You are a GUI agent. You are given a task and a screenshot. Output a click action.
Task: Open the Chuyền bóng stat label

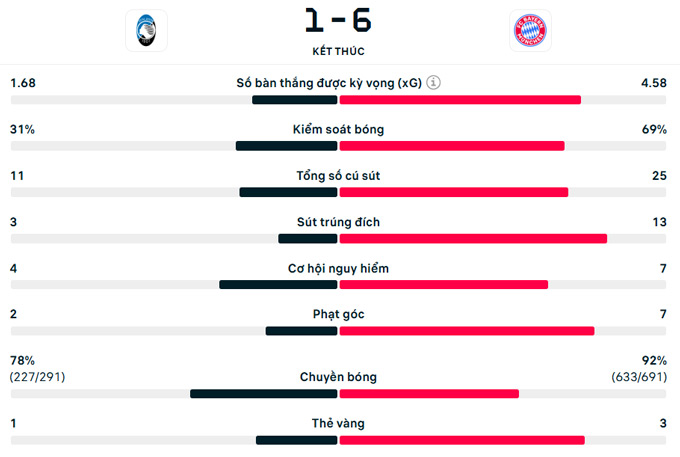click(338, 377)
